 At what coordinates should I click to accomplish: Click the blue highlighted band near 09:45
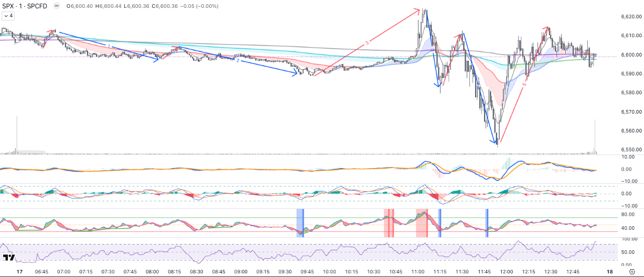click(300, 223)
